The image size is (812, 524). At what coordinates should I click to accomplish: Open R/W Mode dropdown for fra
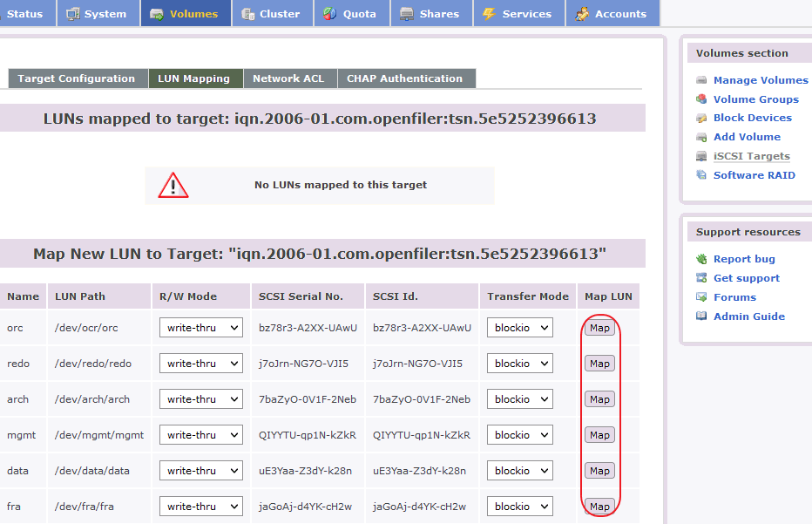pos(201,507)
